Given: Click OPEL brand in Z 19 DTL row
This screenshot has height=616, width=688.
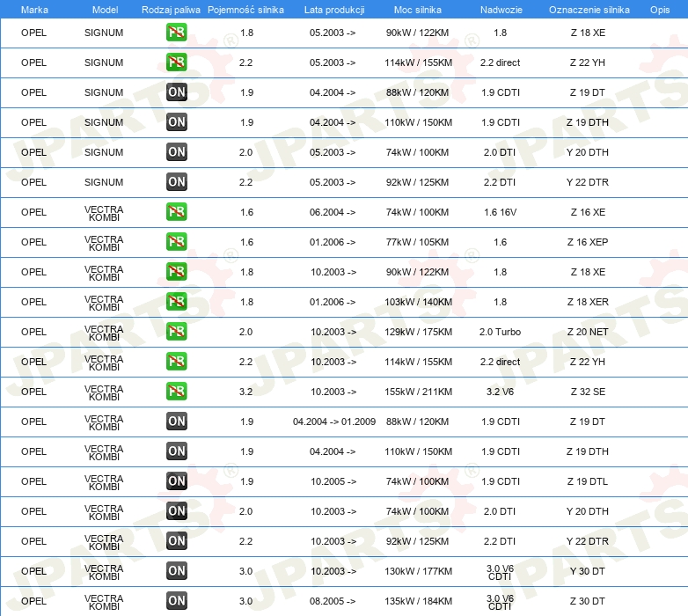Looking at the screenshot, I should coord(33,481).
